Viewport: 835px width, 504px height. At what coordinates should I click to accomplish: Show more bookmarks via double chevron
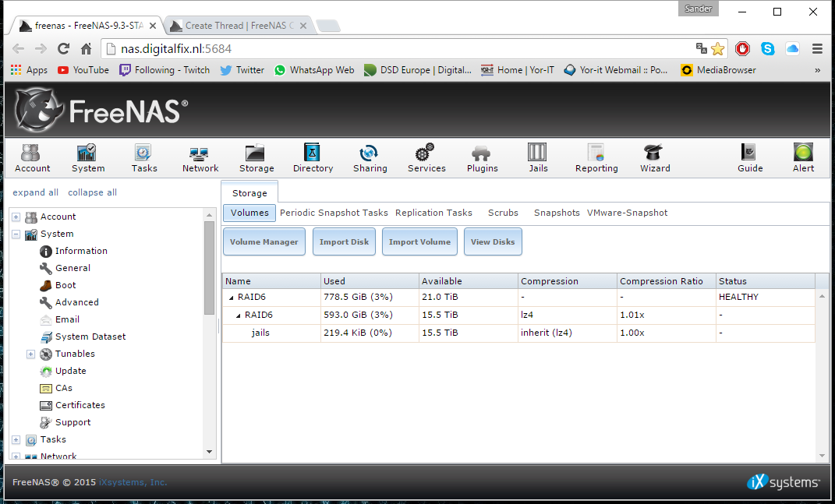point(817,70)
